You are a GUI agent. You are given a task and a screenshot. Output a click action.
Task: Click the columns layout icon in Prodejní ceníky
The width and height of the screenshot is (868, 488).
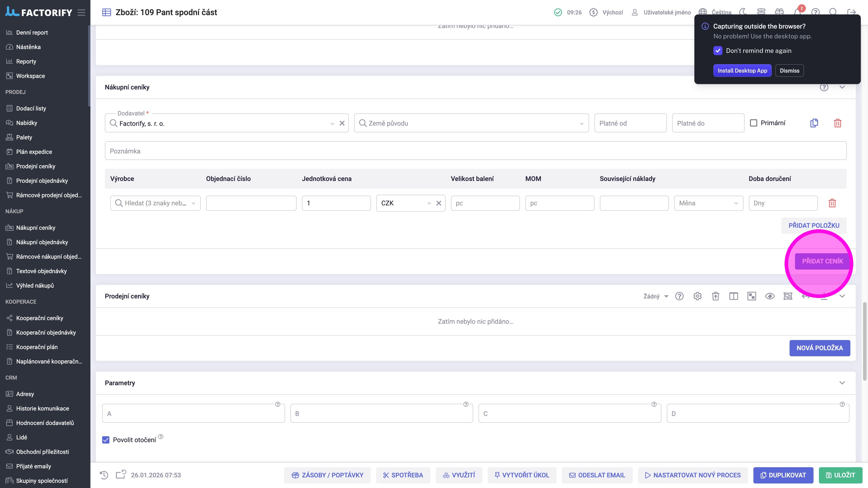(733, 296)
